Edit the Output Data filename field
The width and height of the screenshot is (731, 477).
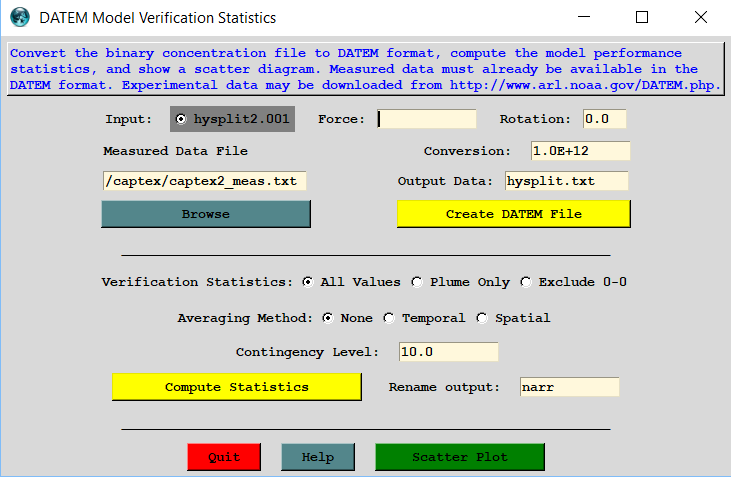pyautogui.click(x=566, y=181)
